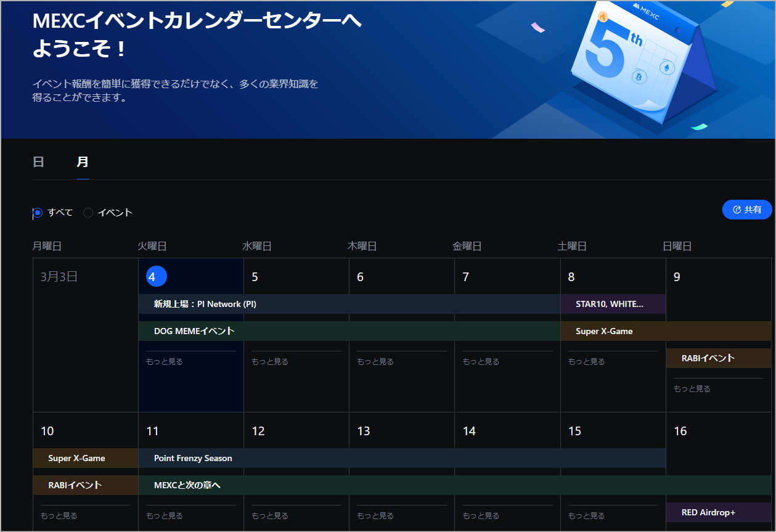Expand もっと見る under Thursday the 6th
Screen dimensions: 776x532
[375, 362]
